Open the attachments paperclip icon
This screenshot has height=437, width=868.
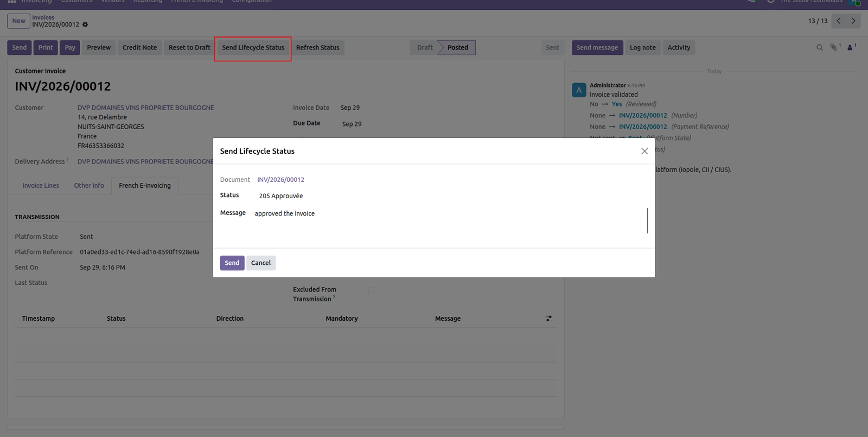point(834,47)
